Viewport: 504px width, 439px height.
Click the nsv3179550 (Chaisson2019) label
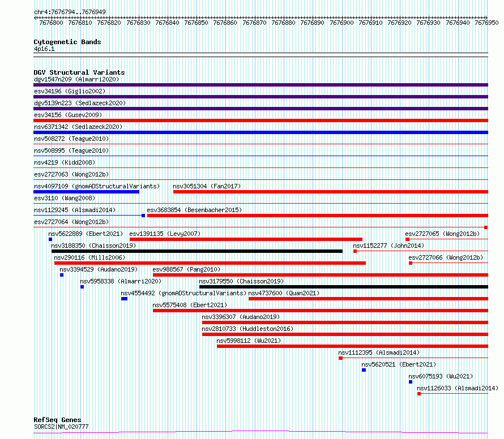tap(241, 281)
